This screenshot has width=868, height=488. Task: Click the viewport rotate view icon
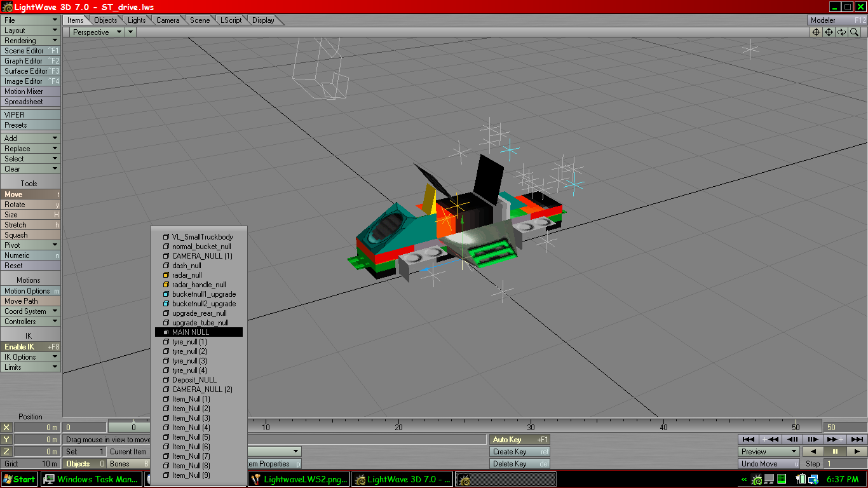[x=842, y=32]
